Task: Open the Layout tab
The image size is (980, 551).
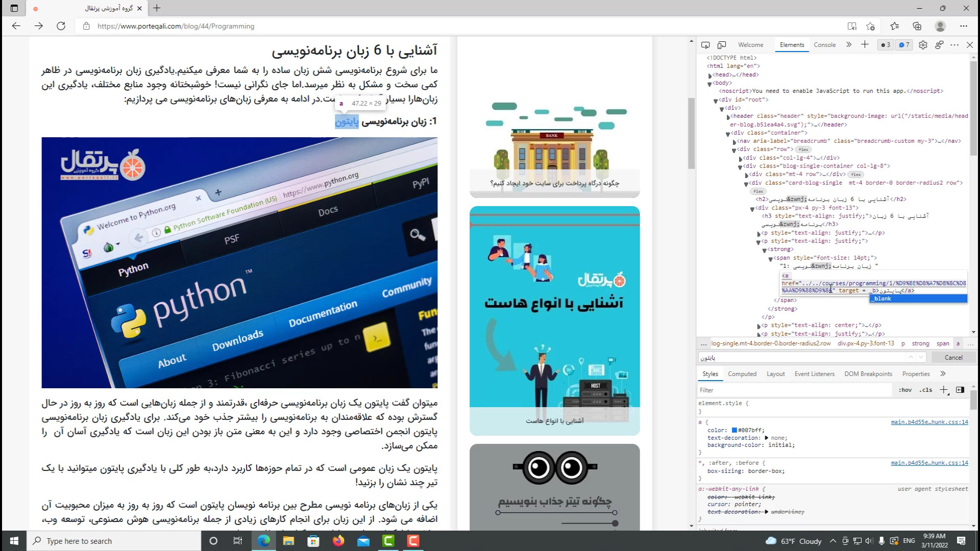Action: pyautogui.click(x=776, y=374)
